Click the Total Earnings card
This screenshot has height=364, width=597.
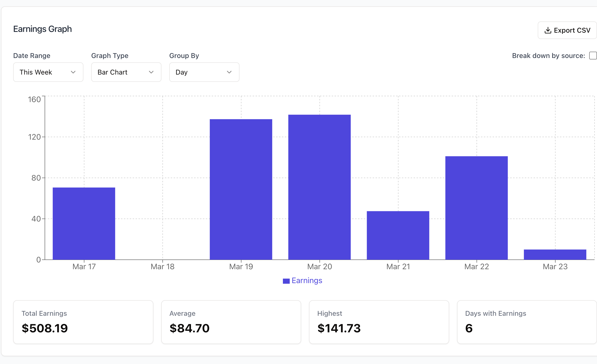[83, 322]
